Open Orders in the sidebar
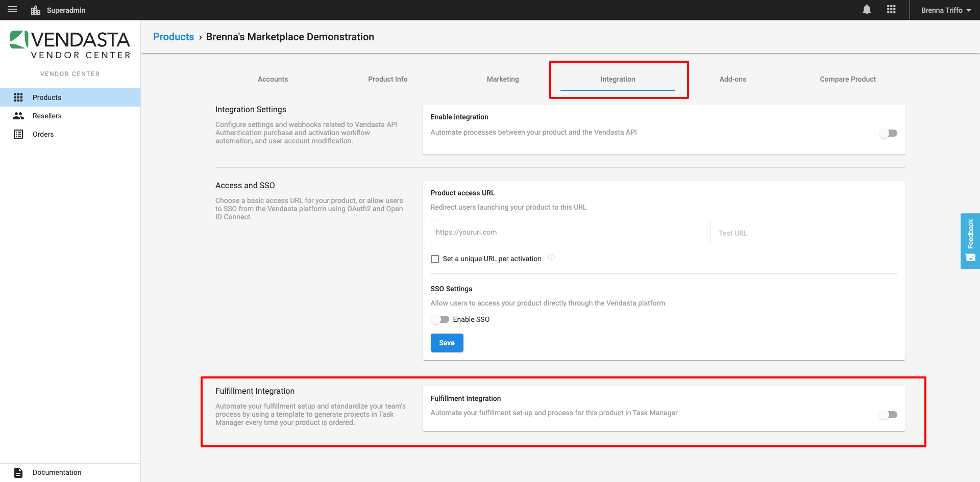Screen dimensions: 980x482 pos(70,134)
